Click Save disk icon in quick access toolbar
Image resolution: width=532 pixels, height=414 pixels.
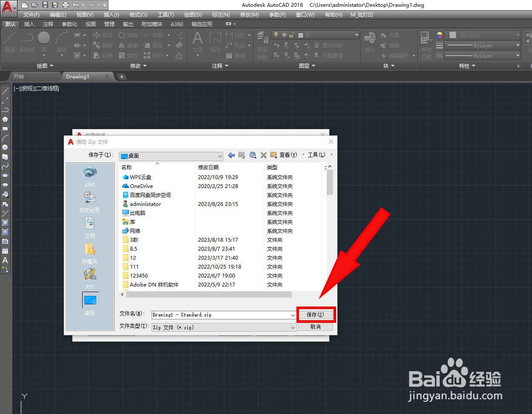point(45,5)
